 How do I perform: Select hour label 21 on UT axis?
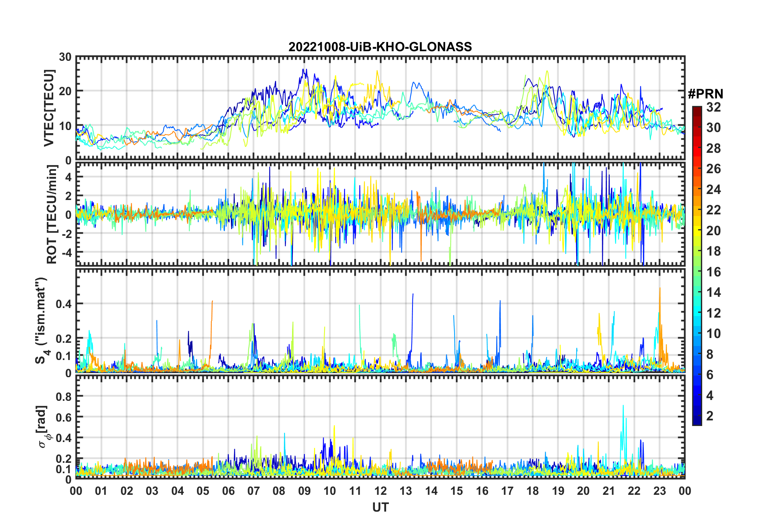click(609, 491)
